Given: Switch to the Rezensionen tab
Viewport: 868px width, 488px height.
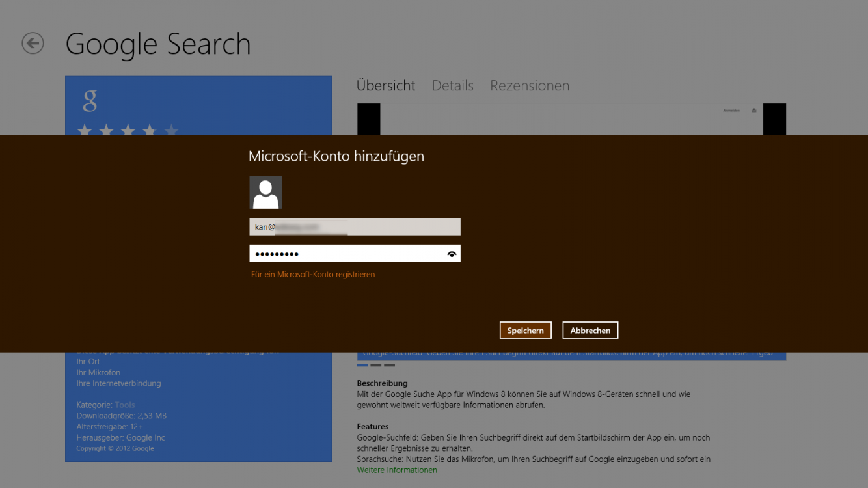Looking at the screenshot, I should click(529, 85).
